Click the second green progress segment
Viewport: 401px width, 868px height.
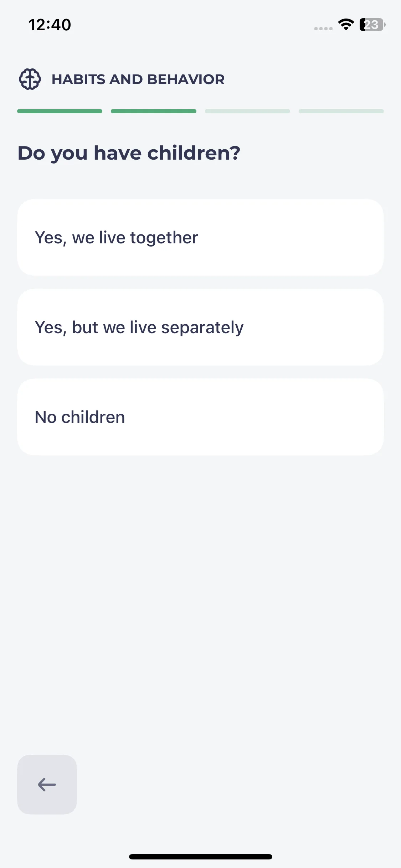click(x=154, y=111)
